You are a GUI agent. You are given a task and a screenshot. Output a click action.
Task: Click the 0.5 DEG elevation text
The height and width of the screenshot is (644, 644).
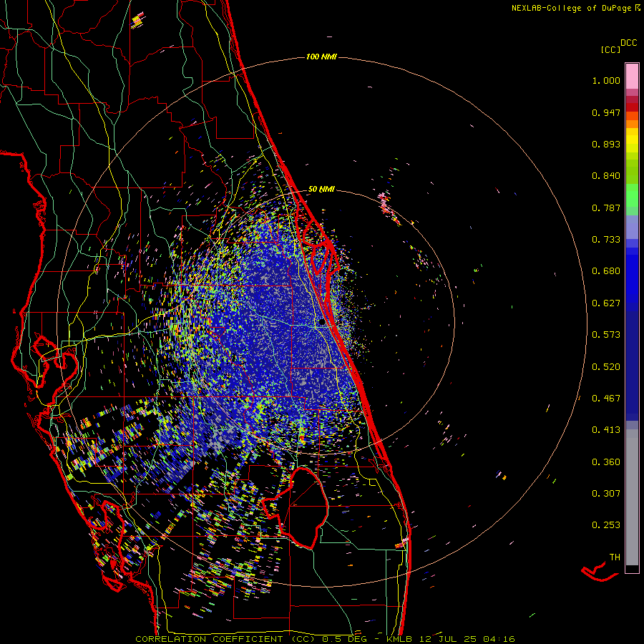coord(344,639)
